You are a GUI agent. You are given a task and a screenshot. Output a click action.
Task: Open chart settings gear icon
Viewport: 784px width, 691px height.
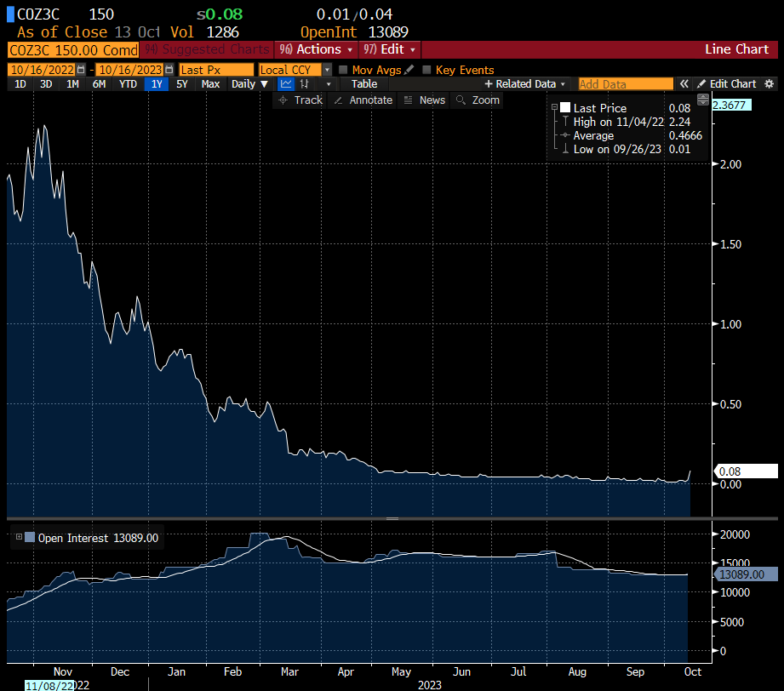click(x=770, y=84)
